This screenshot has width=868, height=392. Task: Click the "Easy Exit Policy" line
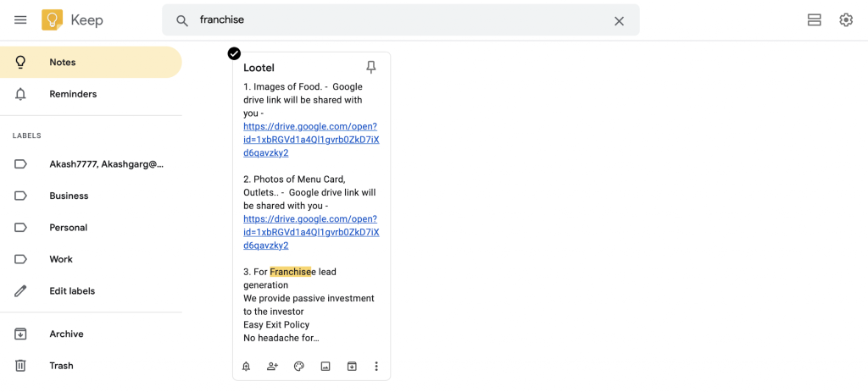(x=276, y=324)
